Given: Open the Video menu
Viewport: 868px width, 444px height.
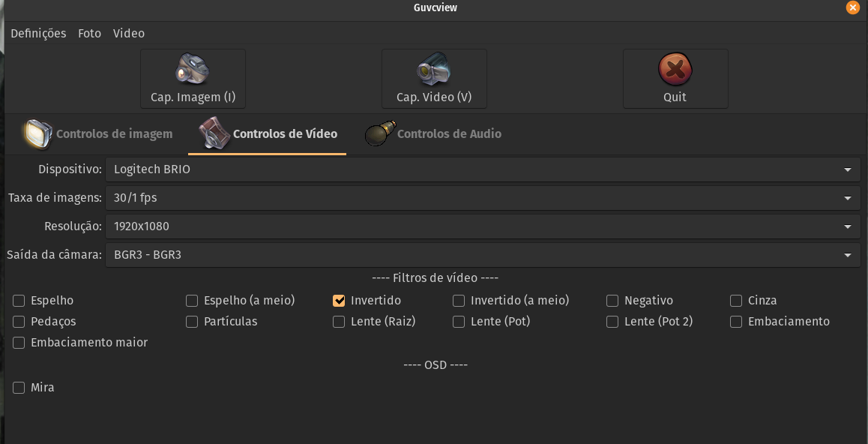Looking at the screenshot, I should click(128, 33).
